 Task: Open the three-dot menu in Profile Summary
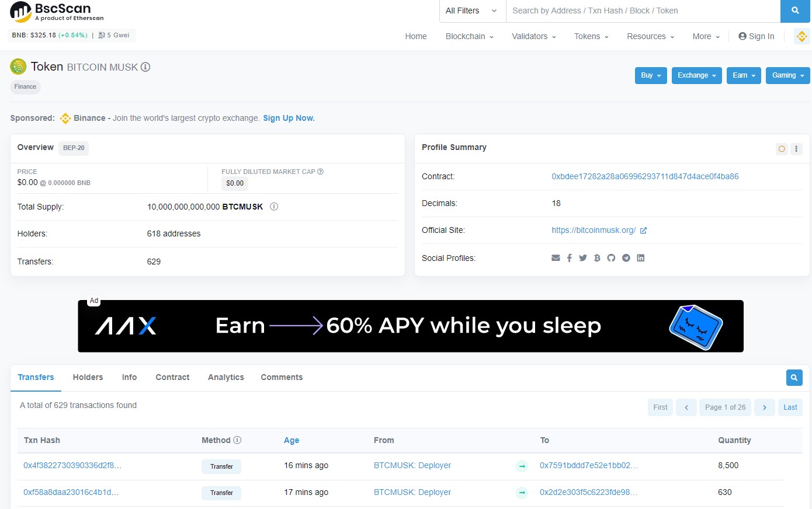[796, 149]
